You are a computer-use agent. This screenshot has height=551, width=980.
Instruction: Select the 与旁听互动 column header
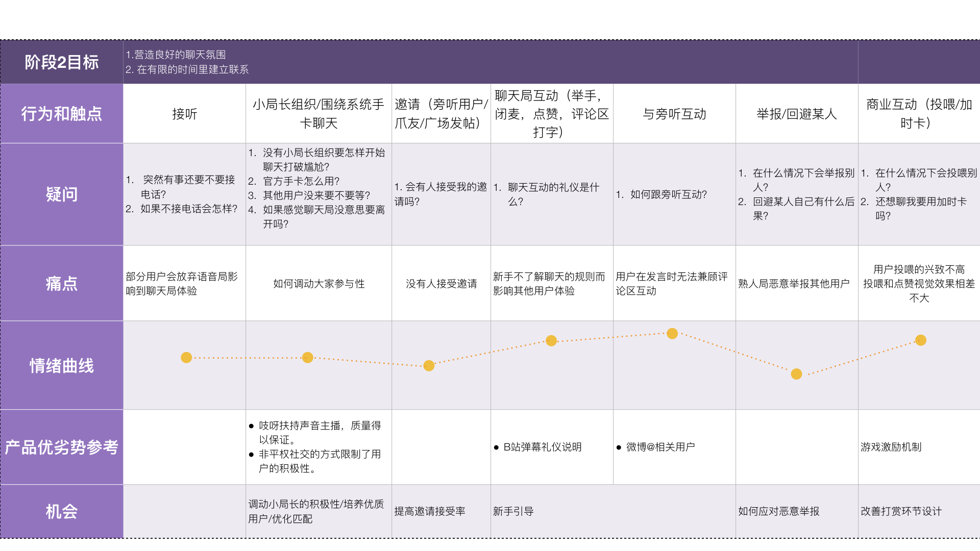[674, 113]
